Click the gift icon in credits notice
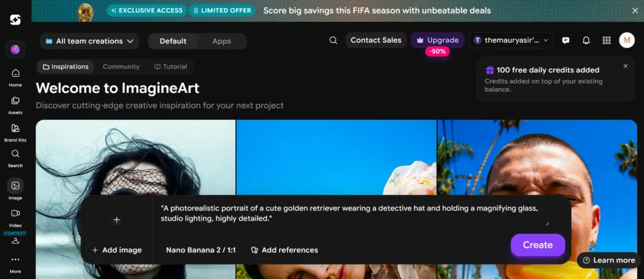The image size is (644, 279). click(x=489, y=70)
